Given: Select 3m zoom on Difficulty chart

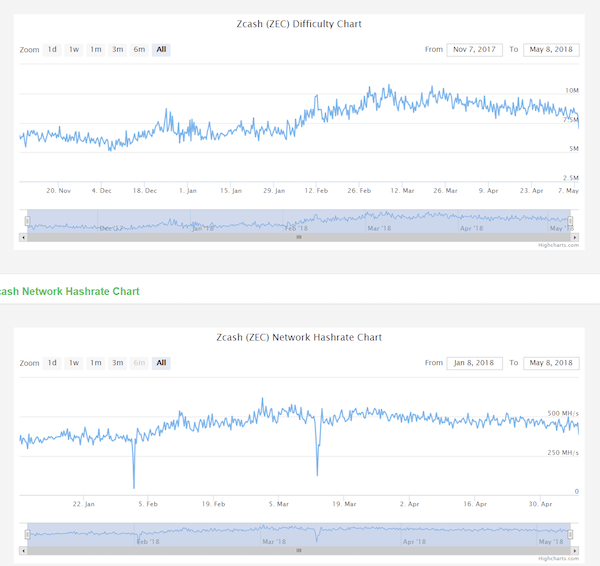Looking at the screenshot, I should (x=117, y=50).
